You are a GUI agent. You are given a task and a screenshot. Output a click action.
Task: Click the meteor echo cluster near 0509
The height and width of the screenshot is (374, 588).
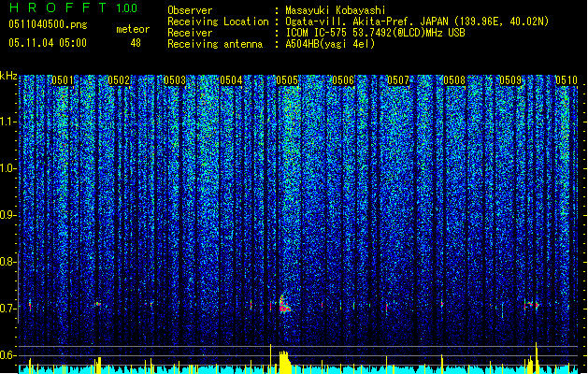point(532,305)
